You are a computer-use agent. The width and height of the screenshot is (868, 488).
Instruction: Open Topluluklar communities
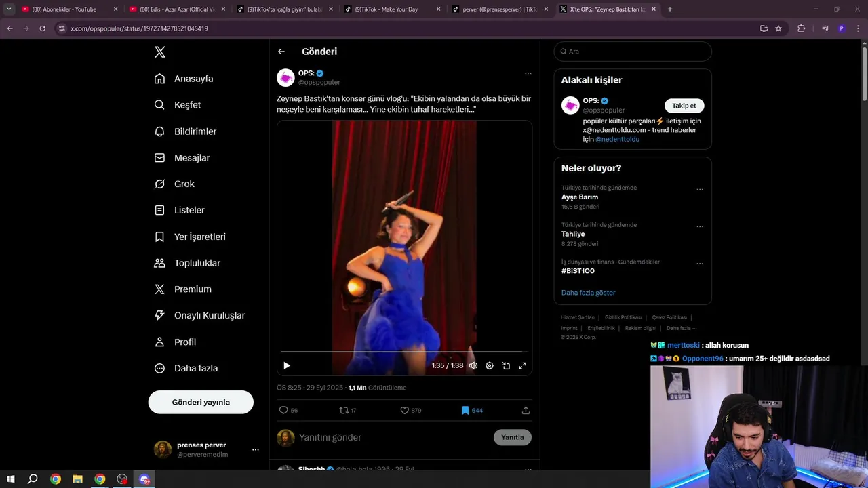click(x=187, y=263)
